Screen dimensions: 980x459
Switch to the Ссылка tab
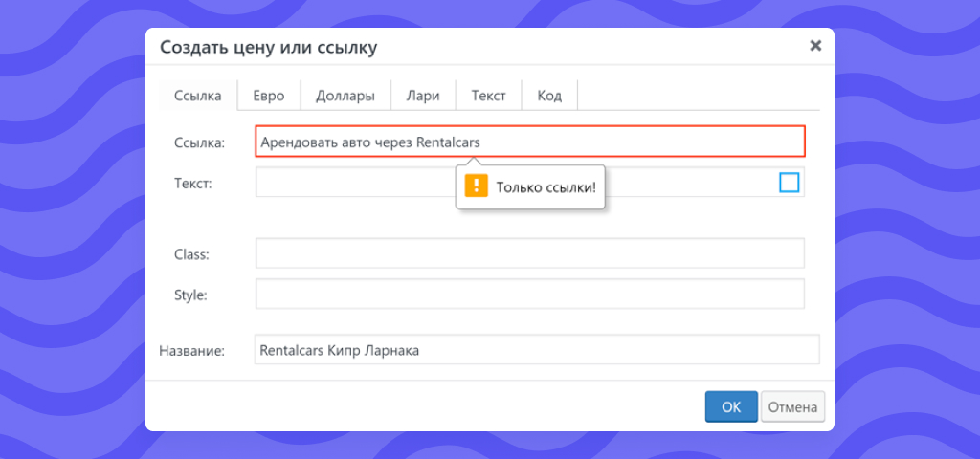click(x=198, y=96)
